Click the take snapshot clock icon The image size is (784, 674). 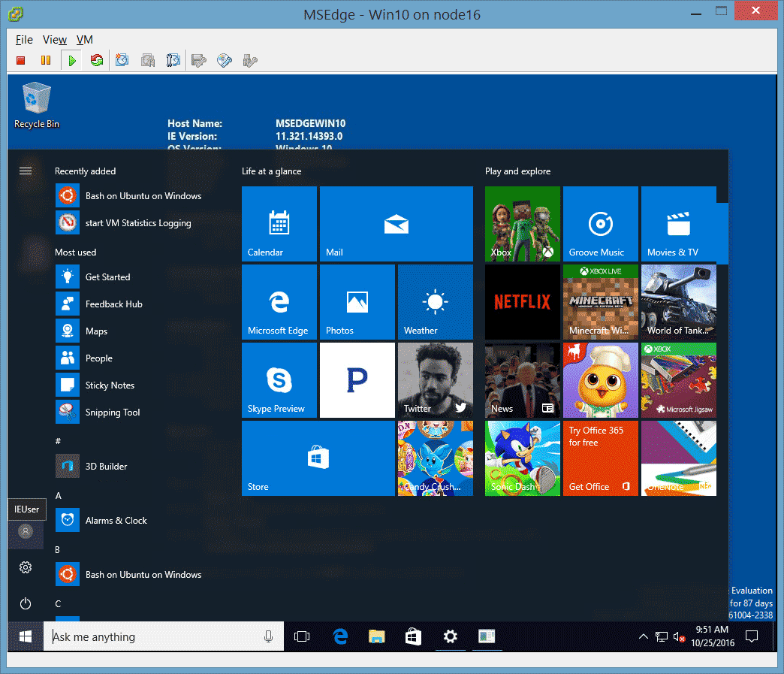122,61
